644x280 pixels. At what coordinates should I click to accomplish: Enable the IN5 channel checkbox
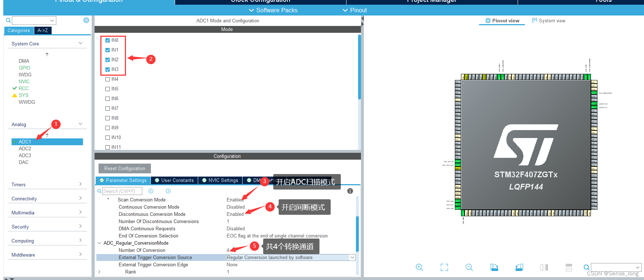tap(108, 89)
